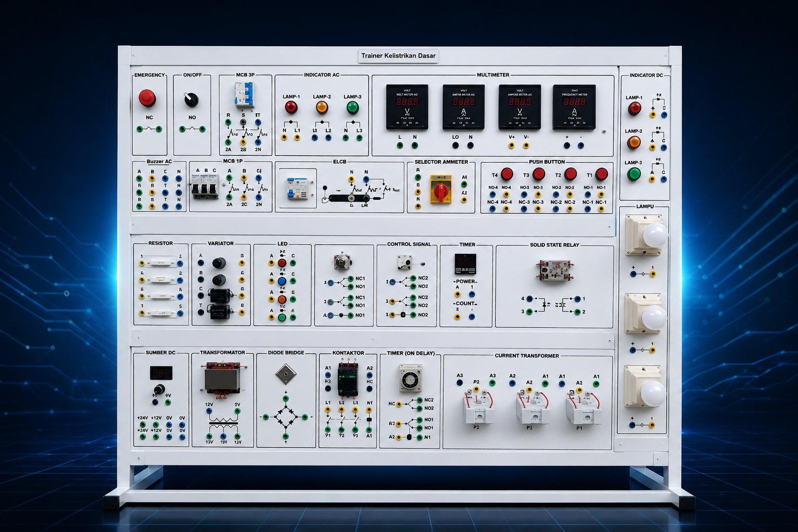Flip the MCB 1P breaker bank
The width and height of the screenshot is (798, 532).
tap(205, 187)
